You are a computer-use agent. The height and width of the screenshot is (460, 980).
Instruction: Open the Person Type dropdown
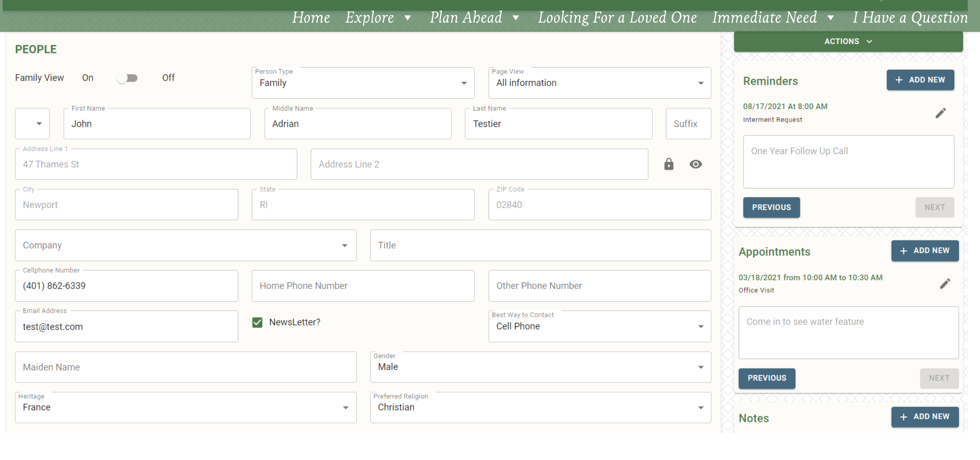tap(464, 83)
